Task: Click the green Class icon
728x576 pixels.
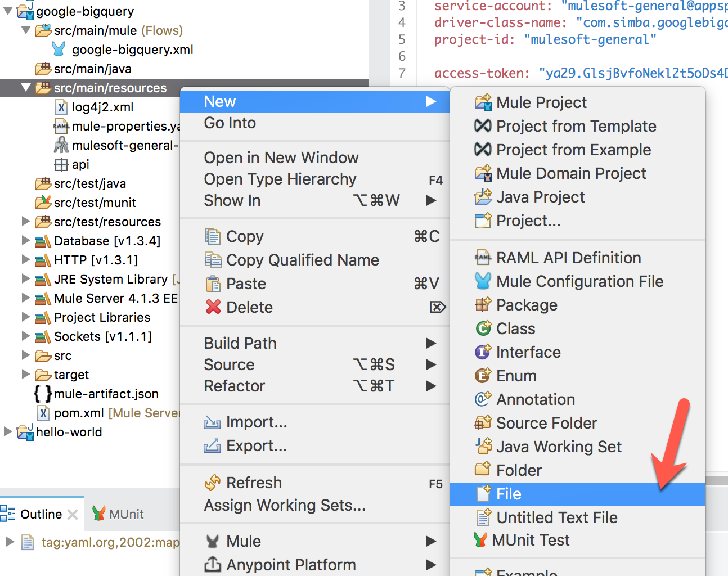Action: point(483,328)
